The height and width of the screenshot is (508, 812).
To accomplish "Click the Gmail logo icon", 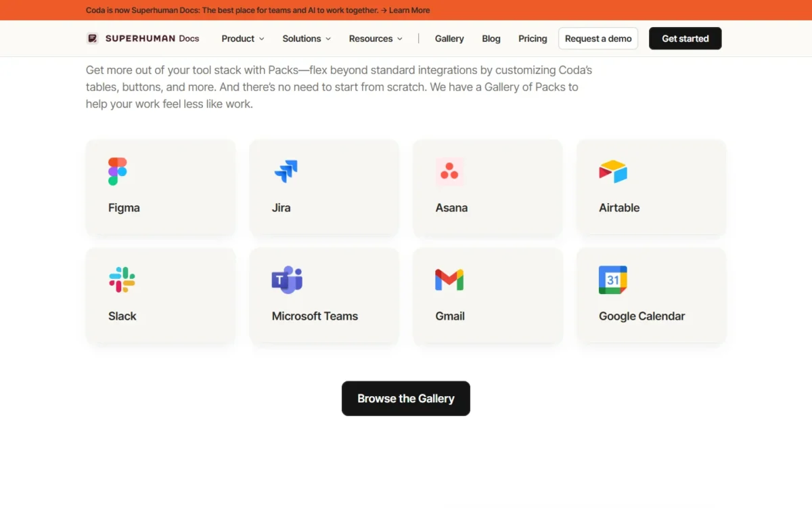I will pos(449,280).
